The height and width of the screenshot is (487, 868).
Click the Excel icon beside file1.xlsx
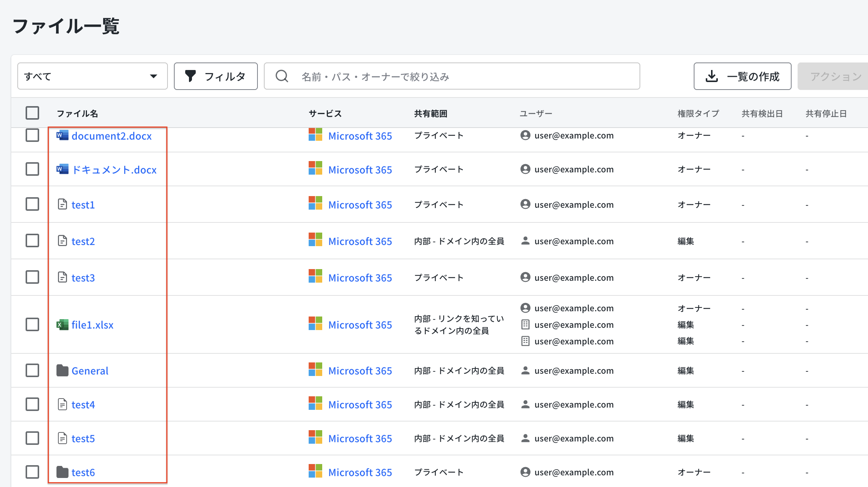click(62, 324)
